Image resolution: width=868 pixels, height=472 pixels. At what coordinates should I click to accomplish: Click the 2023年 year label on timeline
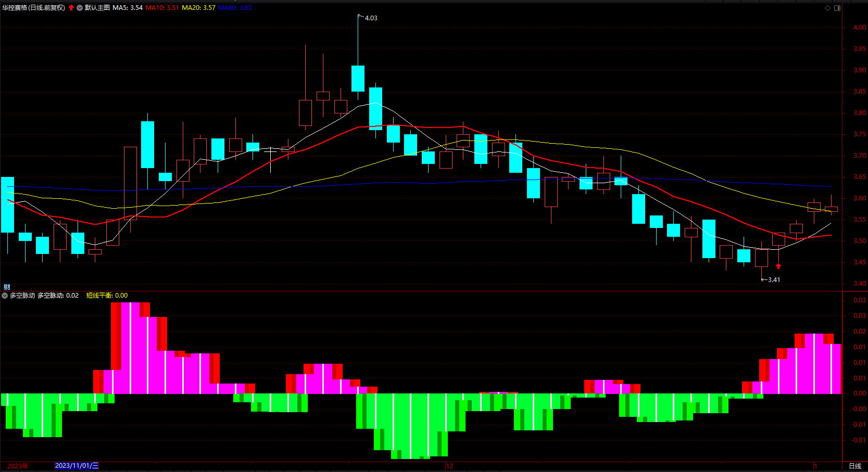tap(18, 466)
